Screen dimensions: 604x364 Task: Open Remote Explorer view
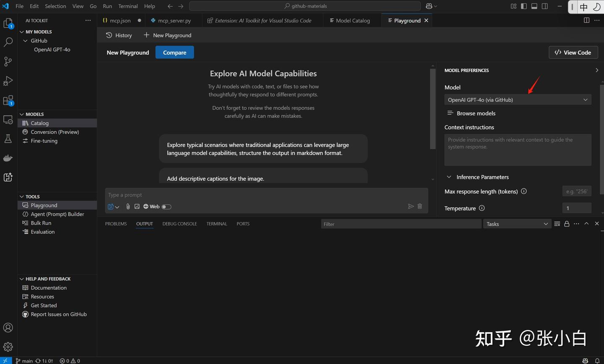pyautogui.click(x=8, y=120)
